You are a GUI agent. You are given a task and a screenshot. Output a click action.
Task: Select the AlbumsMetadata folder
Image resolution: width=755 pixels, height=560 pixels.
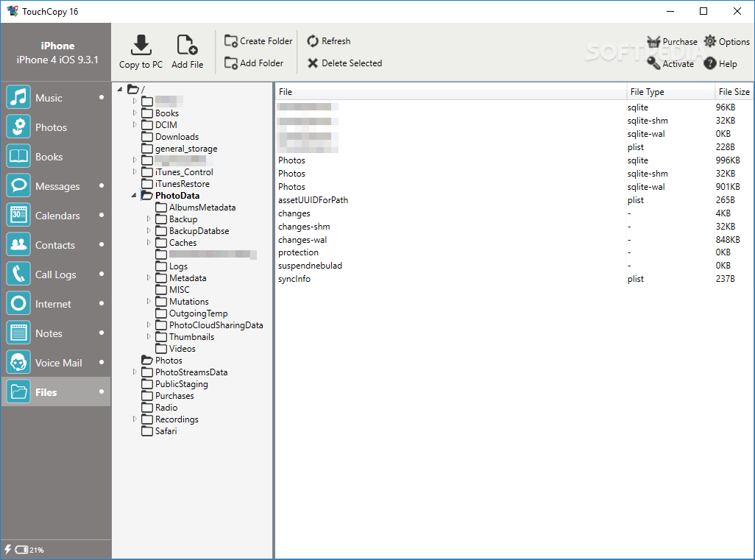[196, 207]
